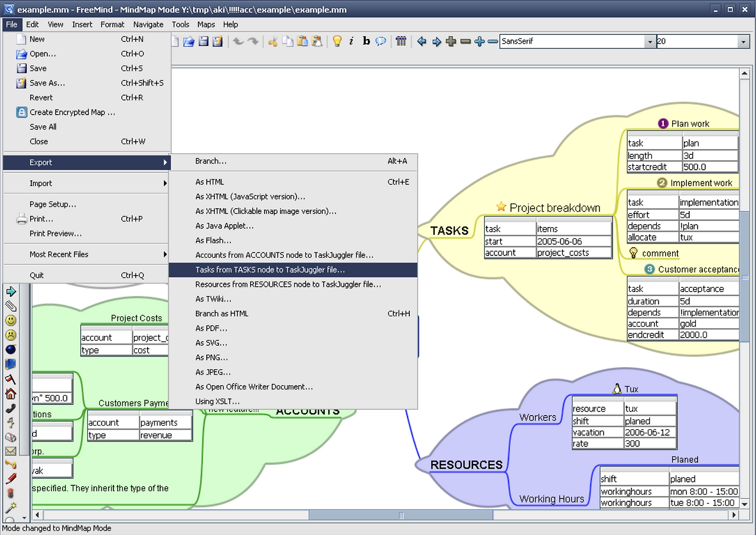
Task: Open the Format menu
Action: click(x=112, y=24)
